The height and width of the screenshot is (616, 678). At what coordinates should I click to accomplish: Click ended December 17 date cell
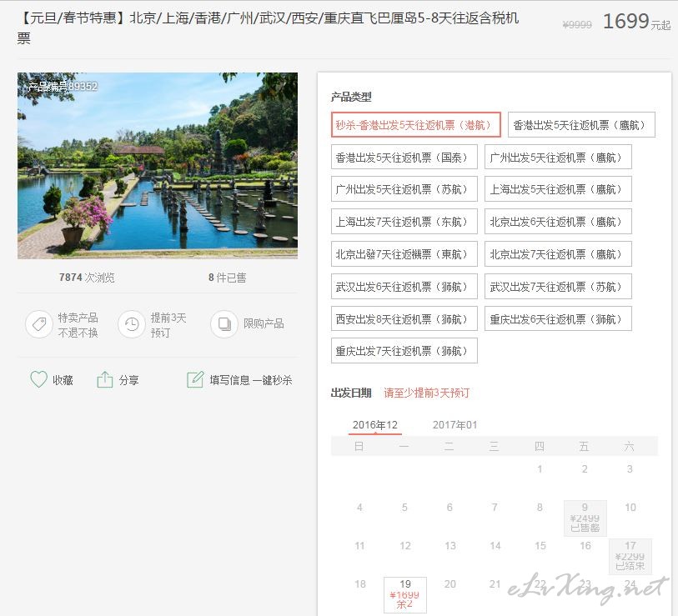click(630, 556)
